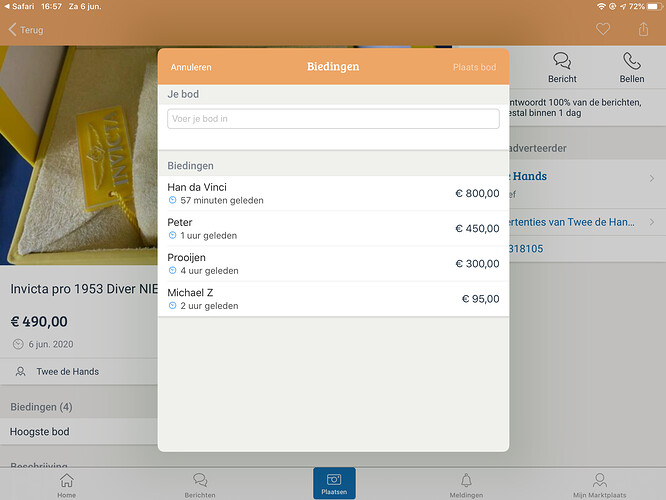Open advertenties van Twee de Hands link

[572, 222]
